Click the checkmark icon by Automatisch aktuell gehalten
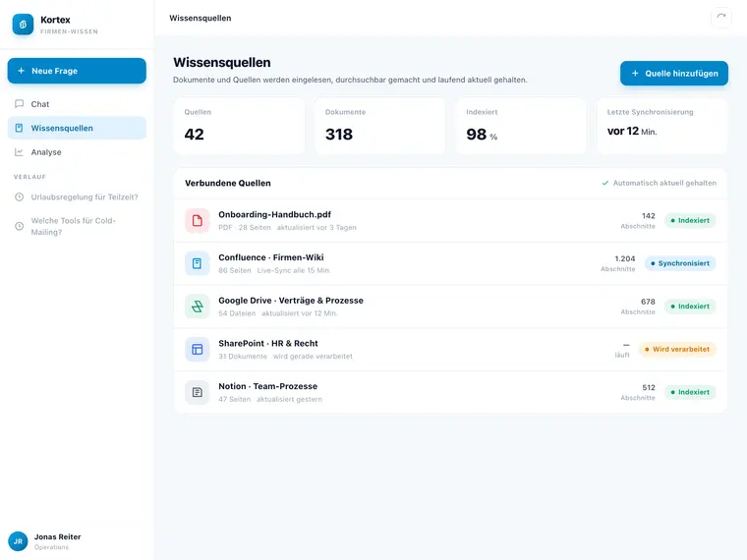The height and width of the screenshot is (560, 747). pyautogui.click(x=605, y=183)
